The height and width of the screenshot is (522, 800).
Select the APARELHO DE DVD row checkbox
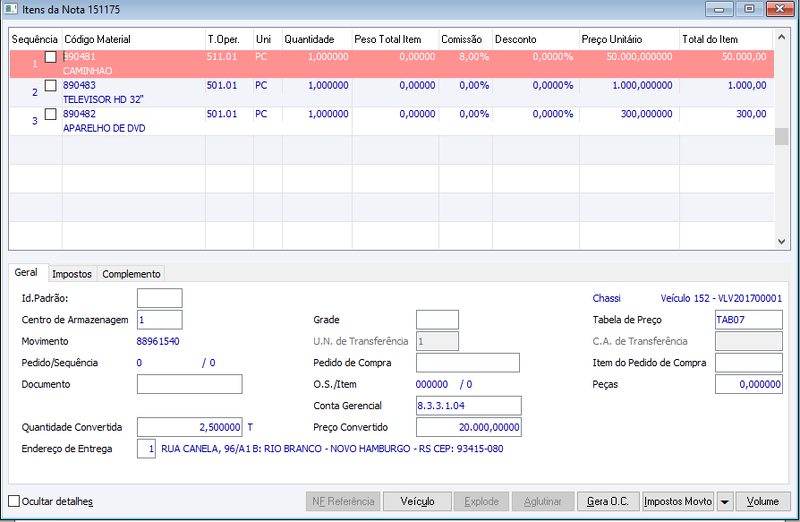coord(51,114)
